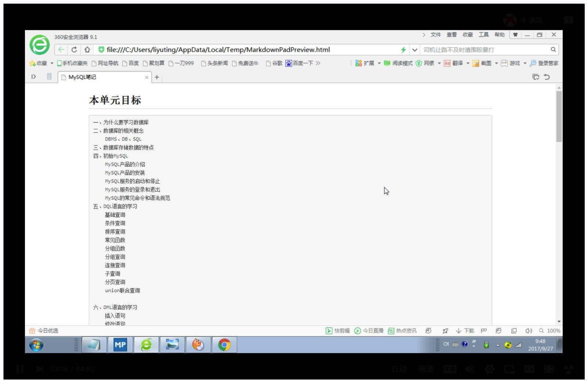Expand the 游戏 dropdown arrow
The height and width of the screenshot is (381, 588).
[x=525, y=63]
